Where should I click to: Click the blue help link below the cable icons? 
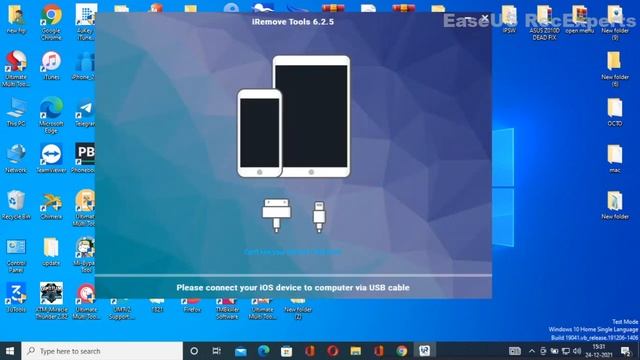coord(293,252)
